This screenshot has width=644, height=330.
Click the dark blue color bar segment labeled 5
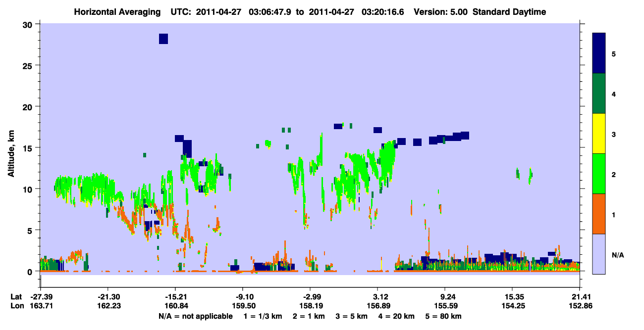click(x=599, y=53)
